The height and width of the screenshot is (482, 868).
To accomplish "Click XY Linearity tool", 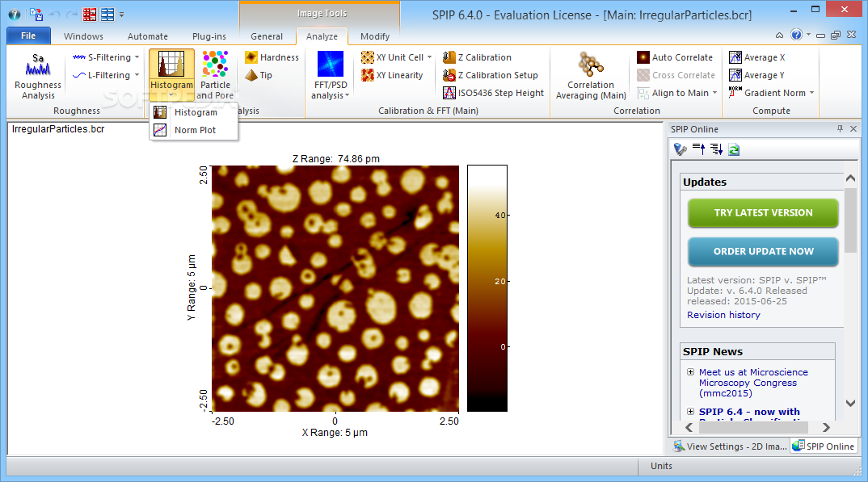I will coord(392,75).
